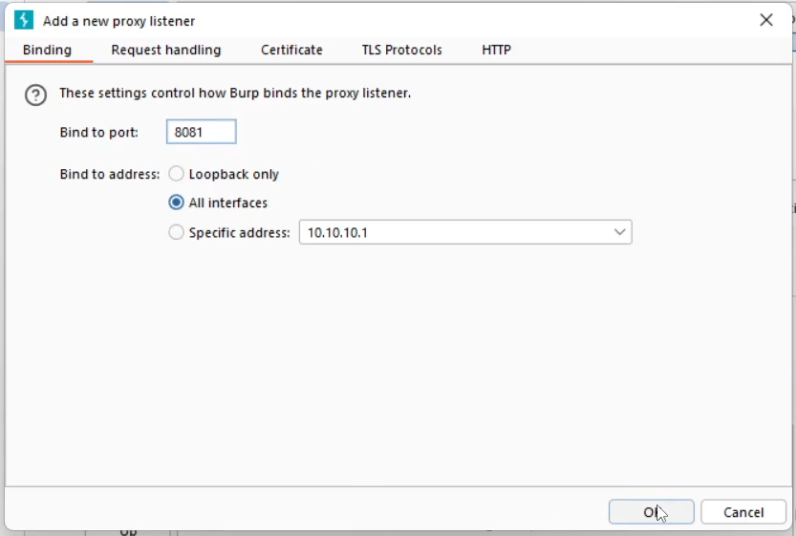Click the question mark help icon
This screenshot has width=796, height=536.
point(36,95)
